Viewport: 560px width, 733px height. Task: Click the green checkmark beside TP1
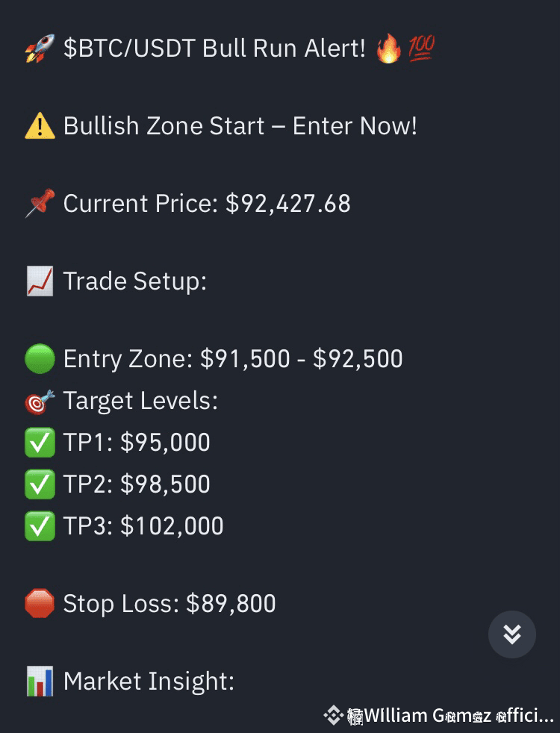(40, 443)
